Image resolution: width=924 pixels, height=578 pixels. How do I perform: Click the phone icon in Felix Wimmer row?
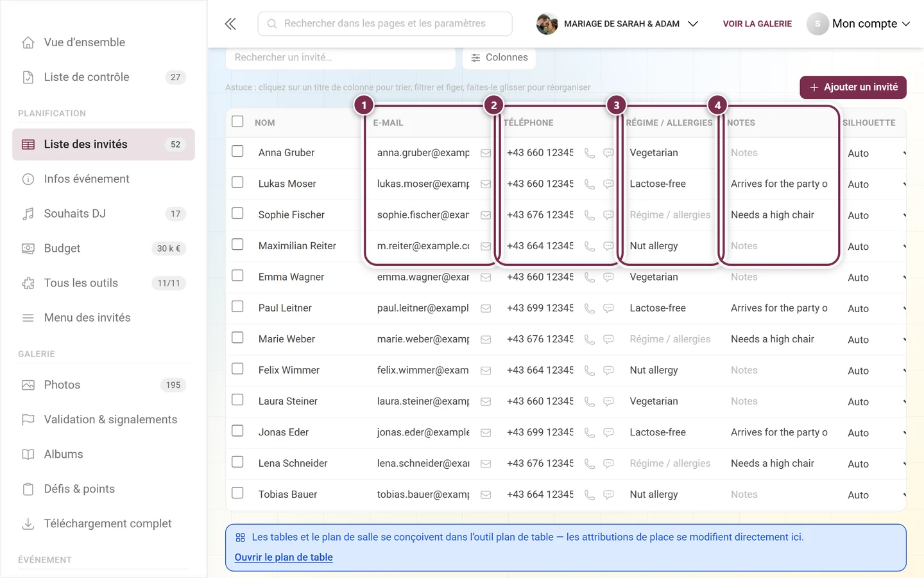(x=589, y=370)
